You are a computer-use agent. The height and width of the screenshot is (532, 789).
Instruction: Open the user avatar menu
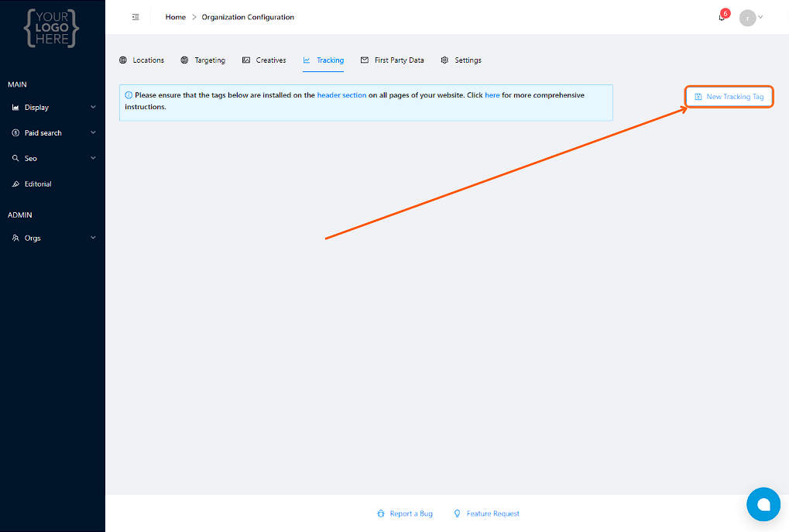tap(747, 18)
